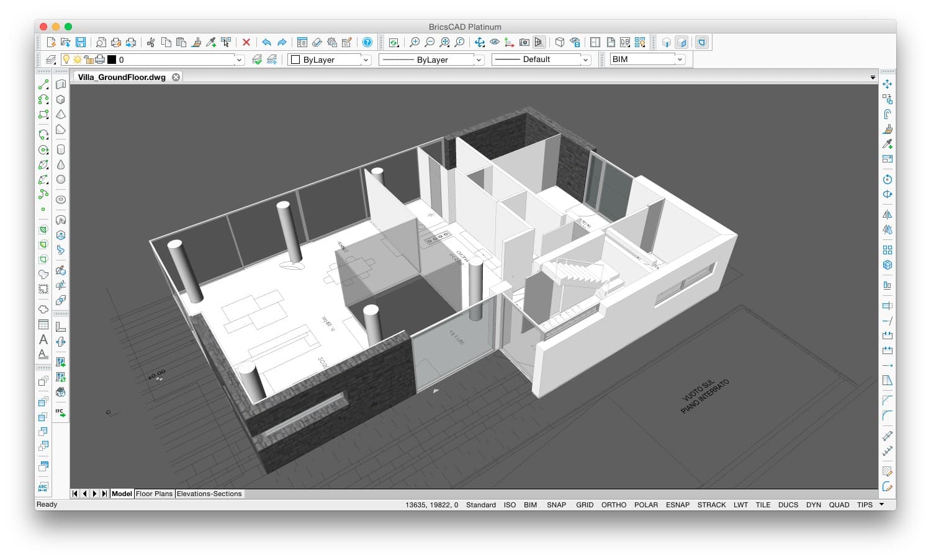Click the IFC export icon

[x=61, y=412]
